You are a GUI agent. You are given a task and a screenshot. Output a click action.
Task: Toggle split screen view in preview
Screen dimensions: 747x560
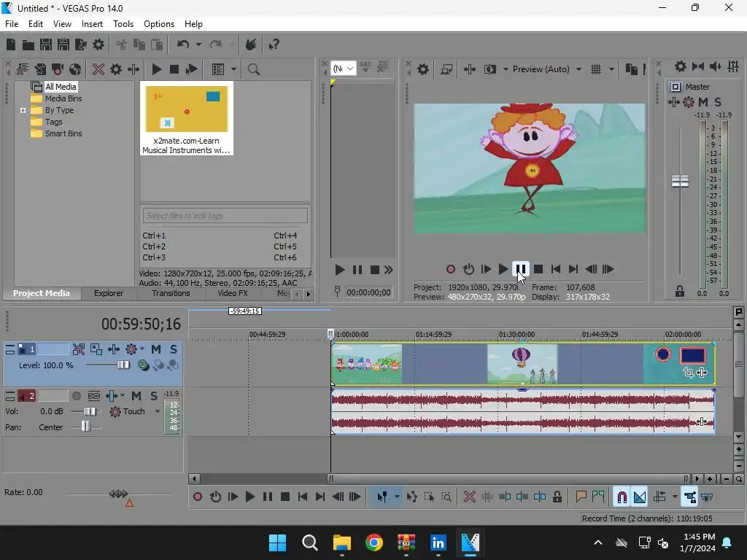[489, 69]
